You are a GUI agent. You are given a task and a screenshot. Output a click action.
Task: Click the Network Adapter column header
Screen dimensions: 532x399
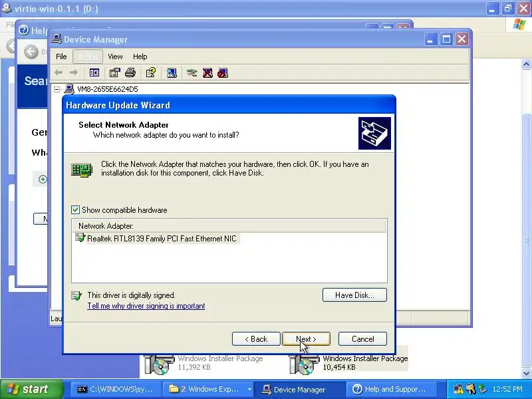click(x=229, y=226)
